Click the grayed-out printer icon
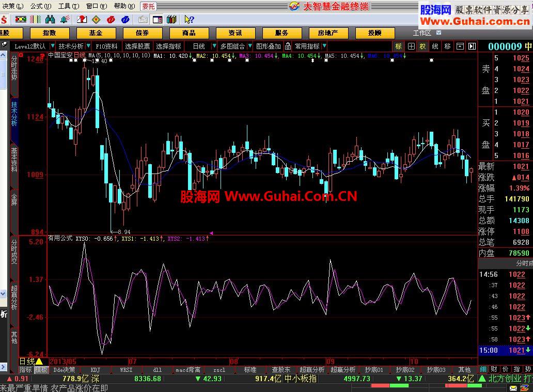 tap(143, 20)
